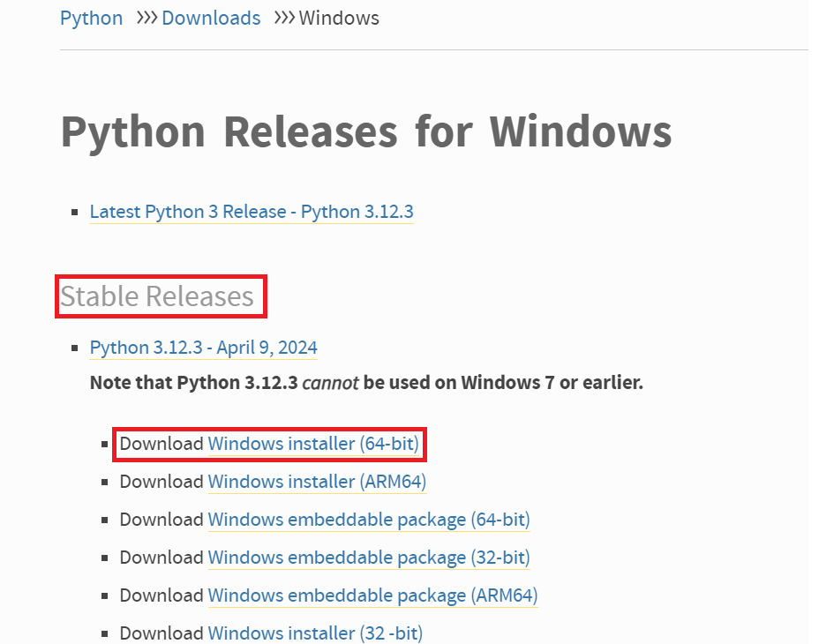Screen dimensions: 834x644
Task: Select the Windows breadcrumb entry
Action: (339, 18)
